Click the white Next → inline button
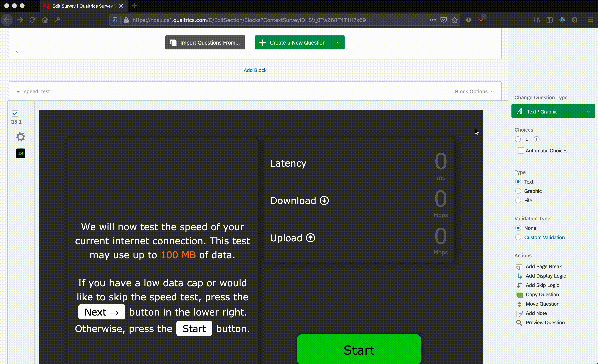 pos(101,312)
